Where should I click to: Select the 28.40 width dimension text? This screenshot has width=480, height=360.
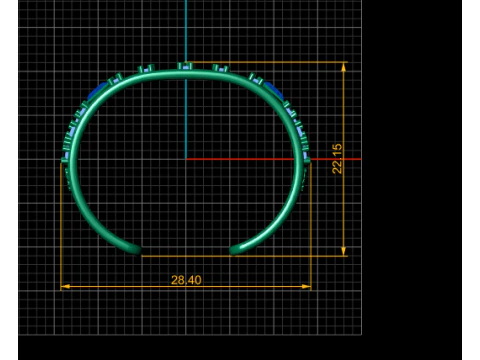(186, 280)
